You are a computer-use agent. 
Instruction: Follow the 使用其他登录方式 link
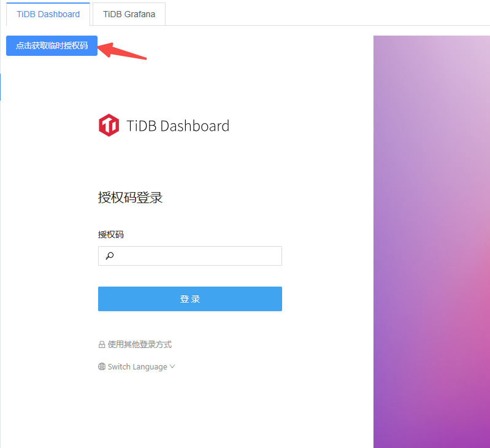pos(140,344)
